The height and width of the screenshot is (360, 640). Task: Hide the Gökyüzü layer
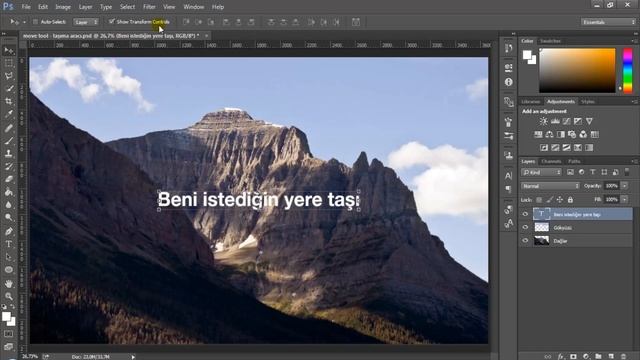tap(525, 227)
